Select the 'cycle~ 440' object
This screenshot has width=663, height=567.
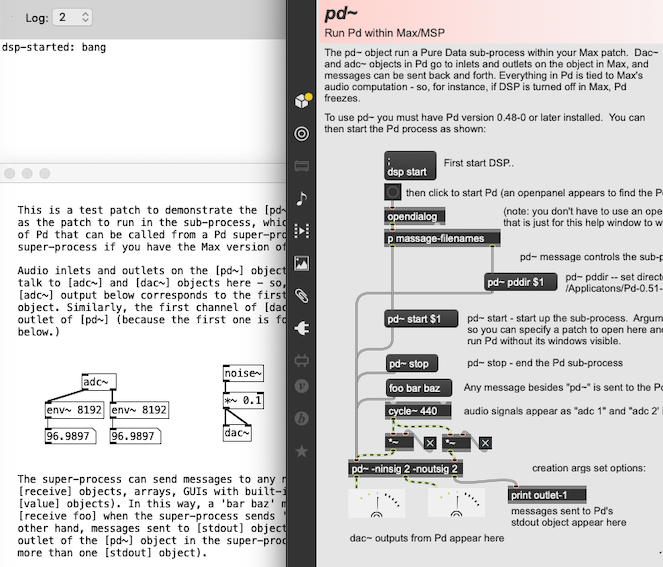(418, 411)
